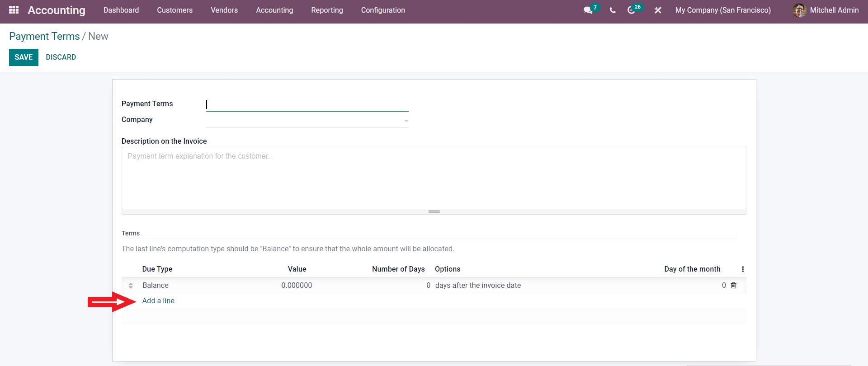This screenshot has width=868, height=366.
Task: Open optional columns kebab menu
Action: (743, 269)
